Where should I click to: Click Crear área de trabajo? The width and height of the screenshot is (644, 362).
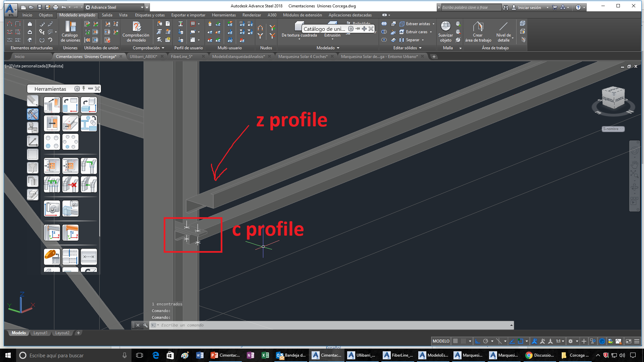(x=478, y=32)
